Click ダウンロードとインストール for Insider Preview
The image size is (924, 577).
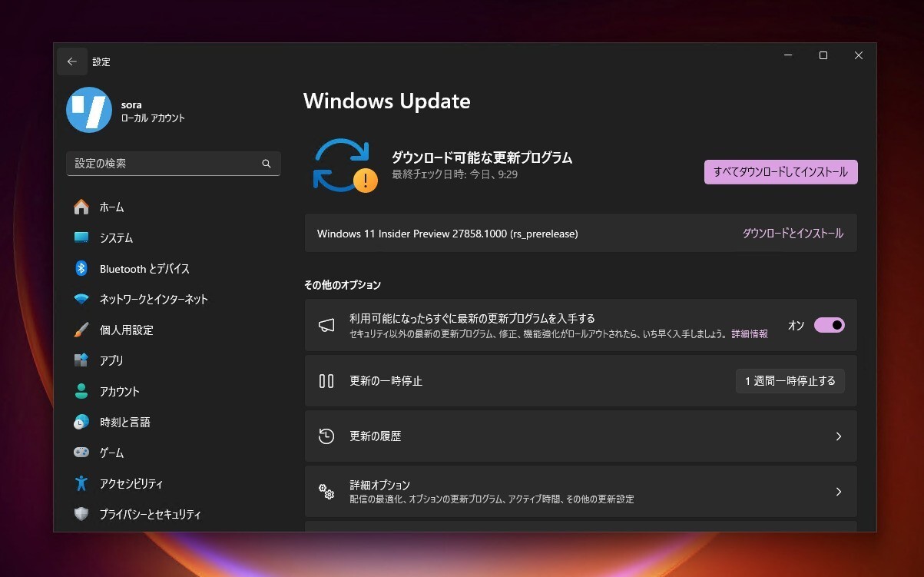pos(793,234)
